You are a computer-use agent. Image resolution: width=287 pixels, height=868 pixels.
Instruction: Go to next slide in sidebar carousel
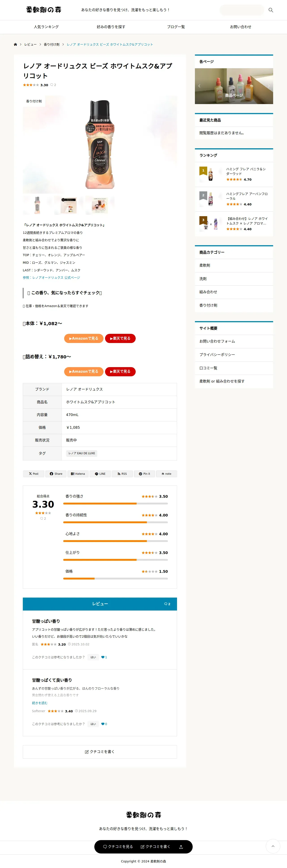point(269,86)
